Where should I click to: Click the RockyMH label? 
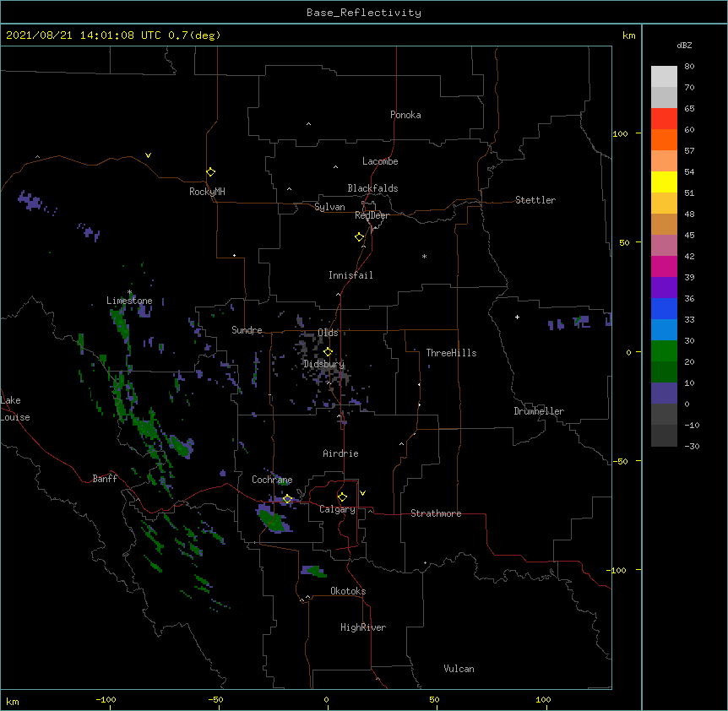207,192
